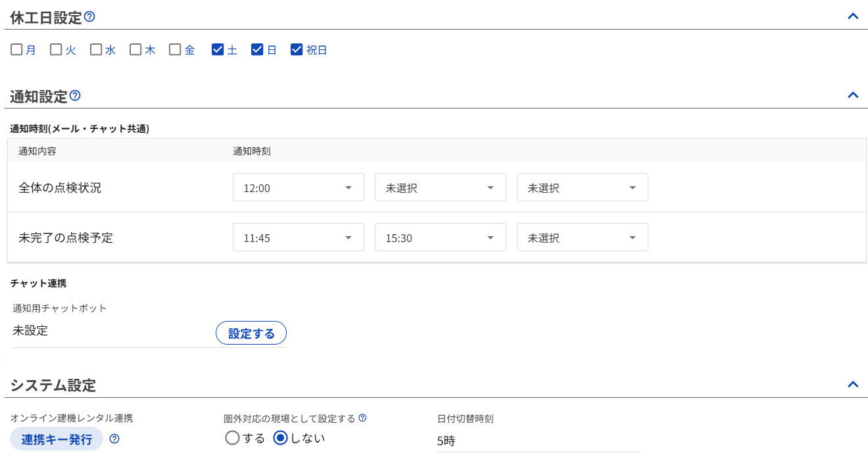Check the 月 weekday checkbox
The height and width of the screenshot is (463, 868).
(17, 49)
